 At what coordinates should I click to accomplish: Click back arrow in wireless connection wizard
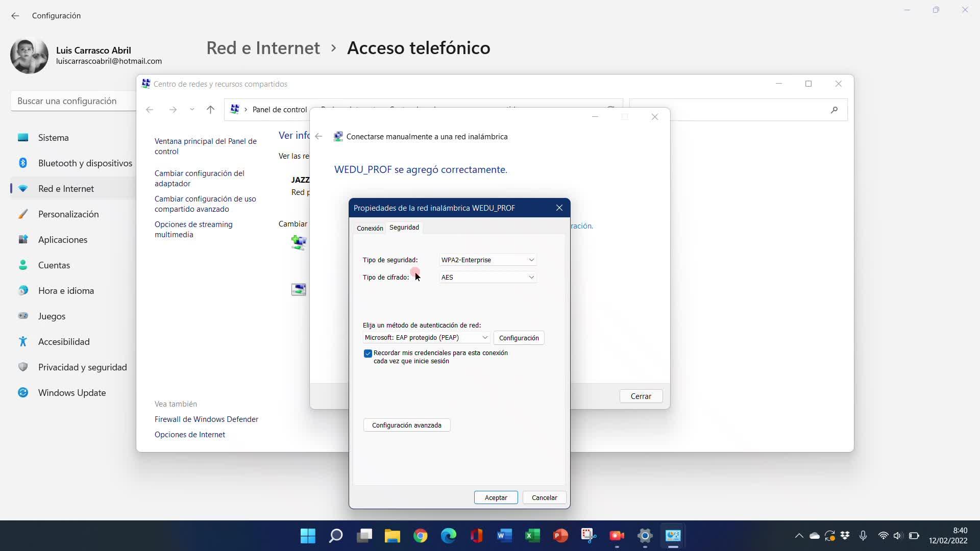click(318, 136)
